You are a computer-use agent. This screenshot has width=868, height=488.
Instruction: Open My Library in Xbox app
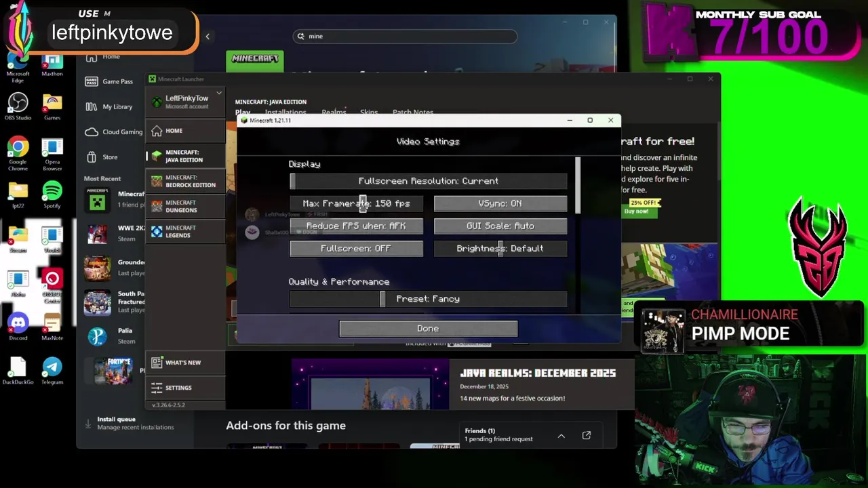[108, 106]
